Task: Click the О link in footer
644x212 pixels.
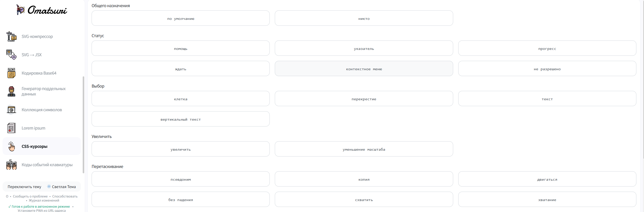Action: pos(7,196)
